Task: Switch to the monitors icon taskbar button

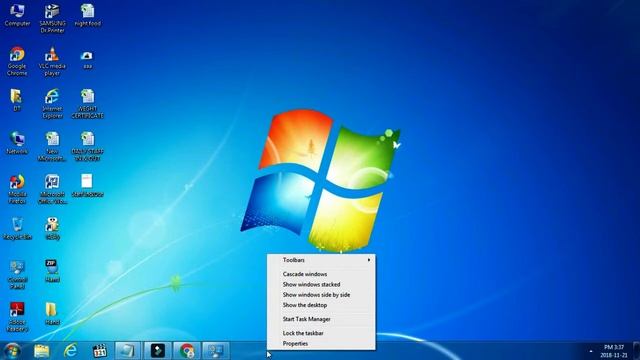Action: (216, 351)
